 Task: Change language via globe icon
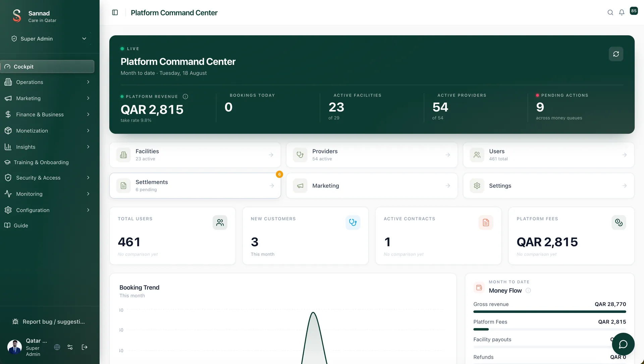point(57,347)
